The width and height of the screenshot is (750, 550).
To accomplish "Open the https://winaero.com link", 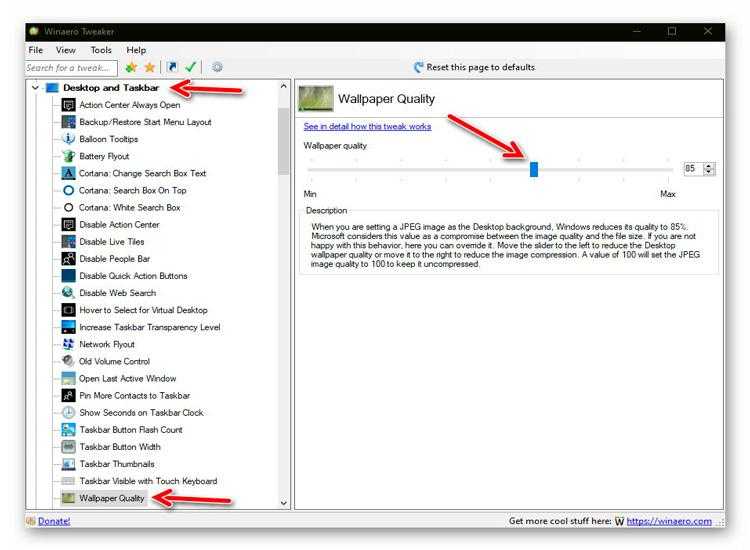I will (x=669, y=521).
